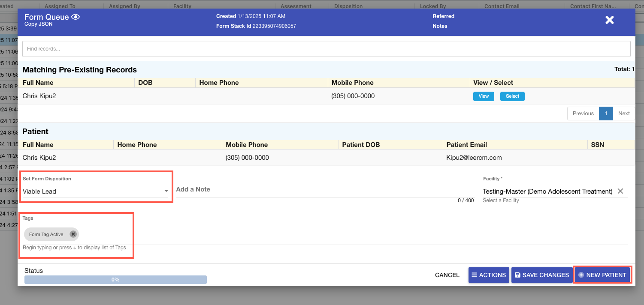644x305 pixels.
Task: Click the Copy JSON link
Action: point(38,24)
